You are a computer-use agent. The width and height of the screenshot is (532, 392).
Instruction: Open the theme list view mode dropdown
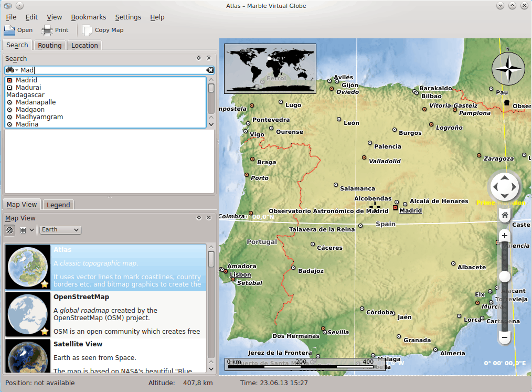point(27,230)
